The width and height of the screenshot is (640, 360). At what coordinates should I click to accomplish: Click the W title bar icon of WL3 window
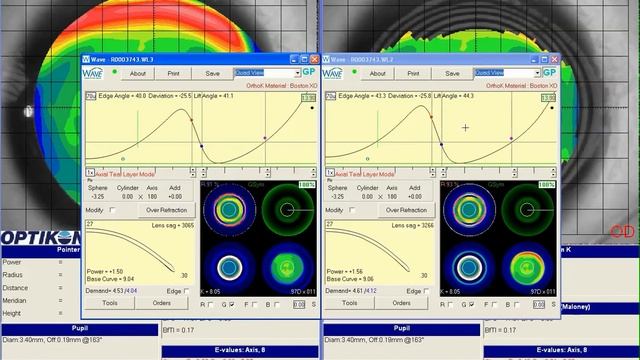[x=86, y=60]
